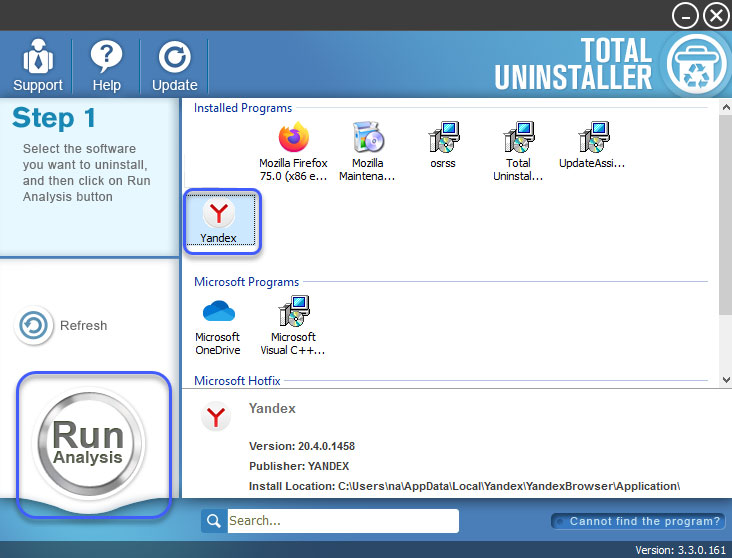The width and height of the screenshot is (732, 558).
Task: Select Microsoft Visual C++ program
Action: click(293, 326)
